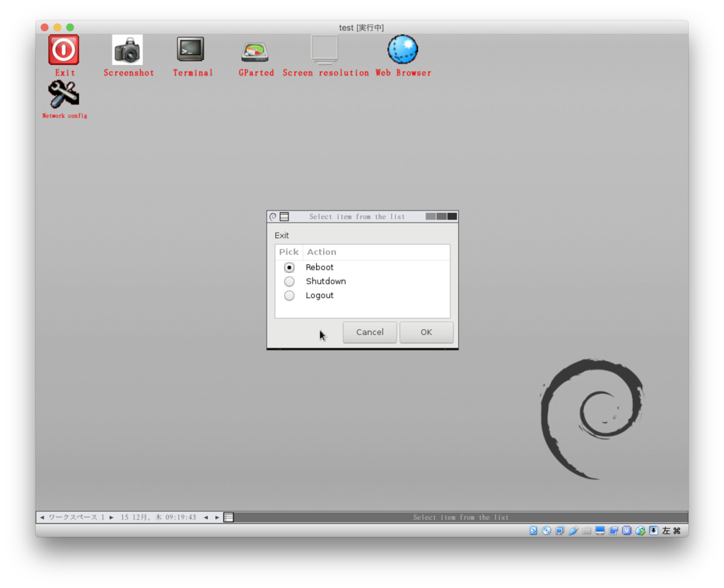Viewport: 724px width, 588px height.
Task: Click the mouse integration status icon
Action: [641, 531]
